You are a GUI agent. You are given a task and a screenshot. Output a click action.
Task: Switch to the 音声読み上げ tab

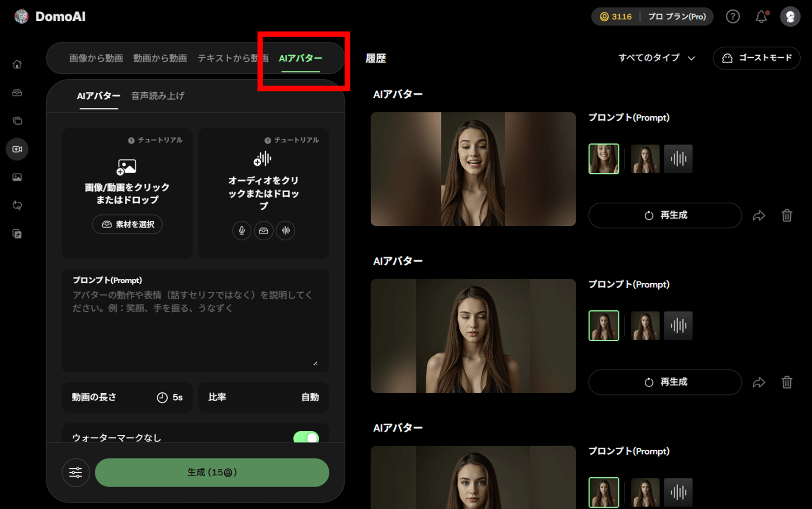click(x=158, y=96)
